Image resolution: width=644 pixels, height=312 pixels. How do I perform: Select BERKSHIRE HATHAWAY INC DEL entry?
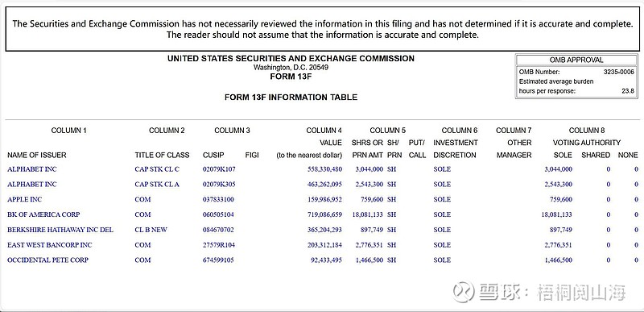click(60, 230)
